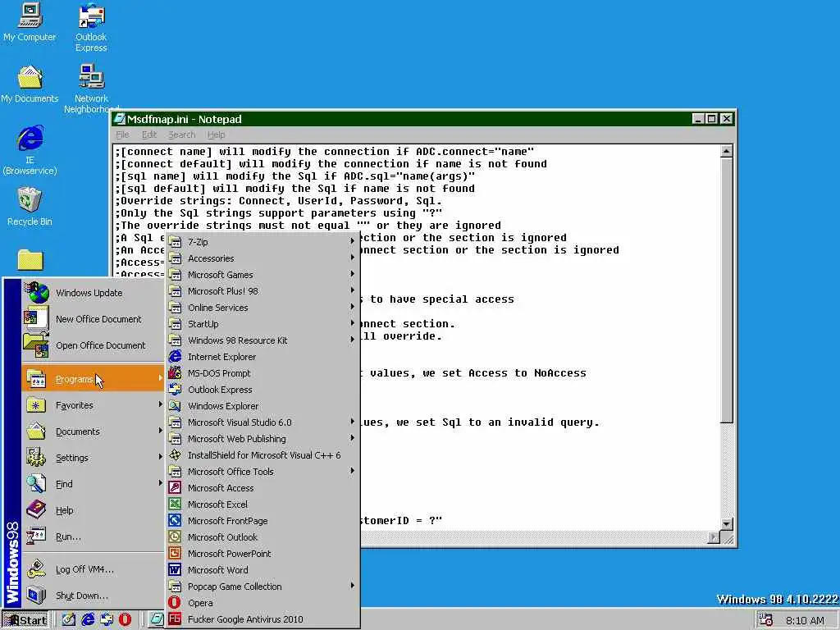Expand Microsoft Plus! 98 submenu
This screenshot has width=840, height=630.
(x=262, y=291)
